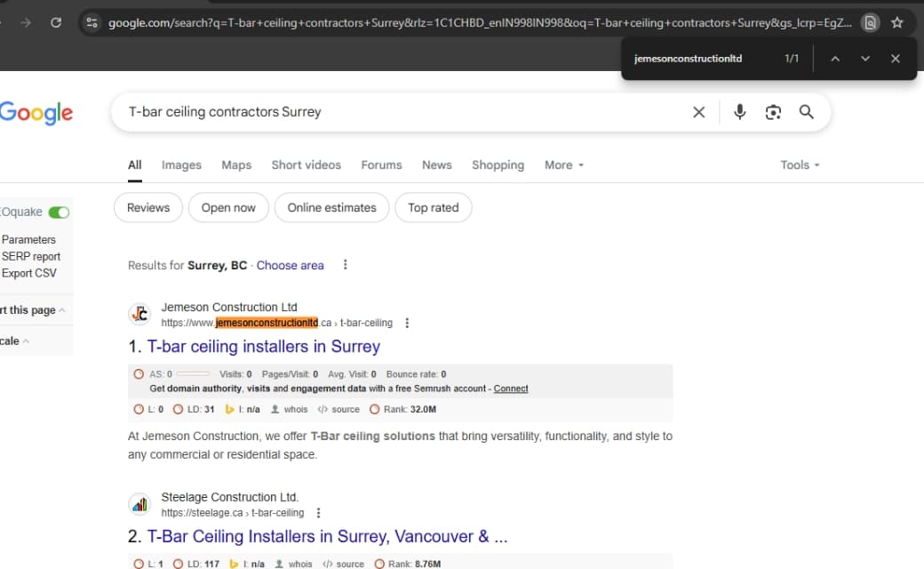Open SEOquake Parameters
The height and width of the screenshot is (569, 924).
point(28,240)
